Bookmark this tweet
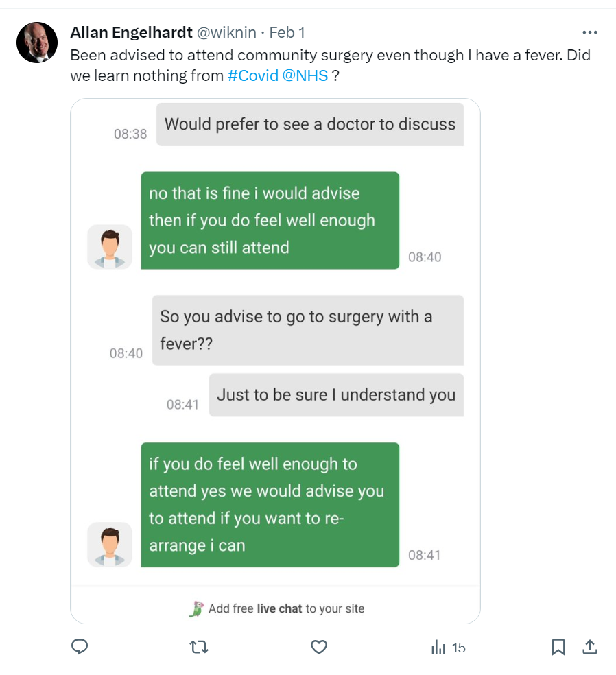The image size is (616, 675). 558,647
